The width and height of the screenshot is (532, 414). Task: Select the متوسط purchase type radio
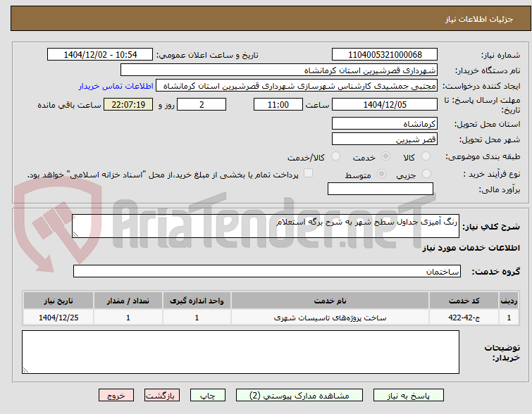point(381,174)
